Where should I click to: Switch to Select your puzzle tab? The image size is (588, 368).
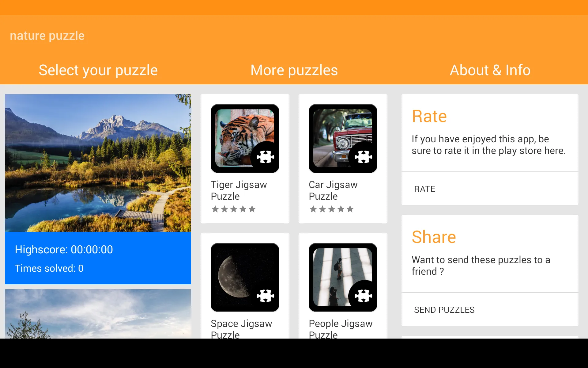98,69
